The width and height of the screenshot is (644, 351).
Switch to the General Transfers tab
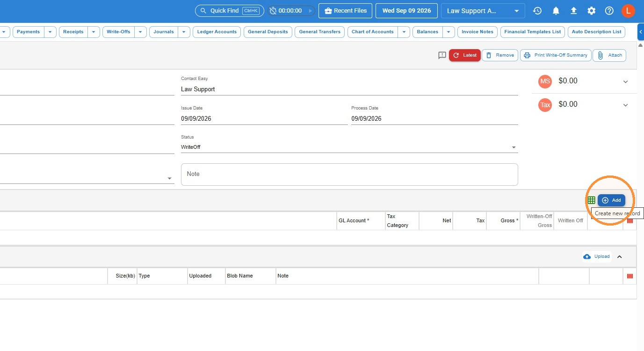click(x=320, y=32)
